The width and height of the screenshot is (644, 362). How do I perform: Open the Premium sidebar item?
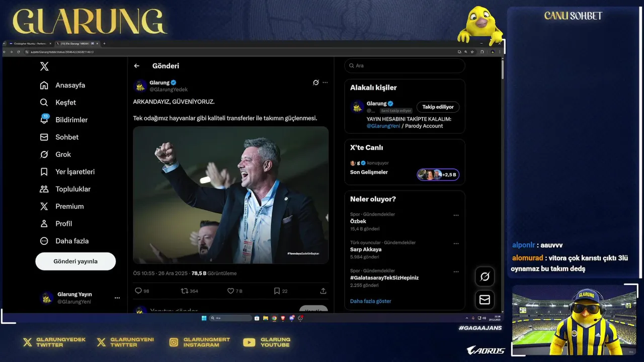point(62,206)
